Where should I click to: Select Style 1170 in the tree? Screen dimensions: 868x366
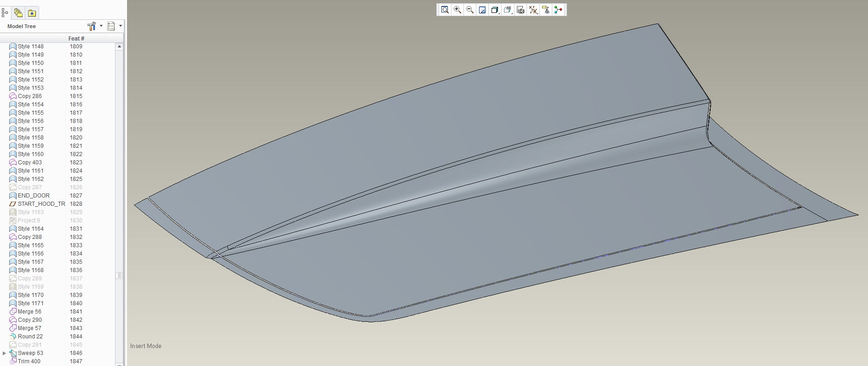click(x=31, y=295)
